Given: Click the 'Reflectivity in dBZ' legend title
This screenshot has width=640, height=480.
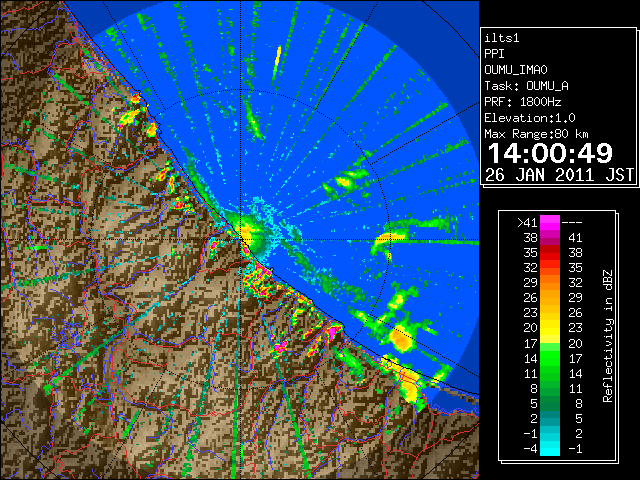Looking at the screenshot, I should (x=608, y=336).
